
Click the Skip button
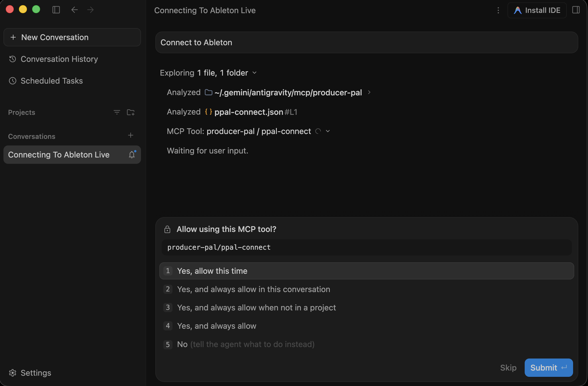508,368
